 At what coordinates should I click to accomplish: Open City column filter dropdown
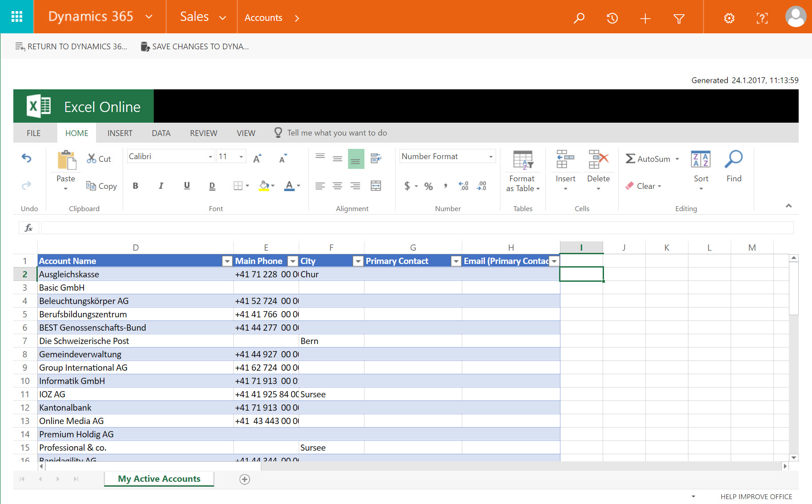pyautogui.click(x=358, y=261)
